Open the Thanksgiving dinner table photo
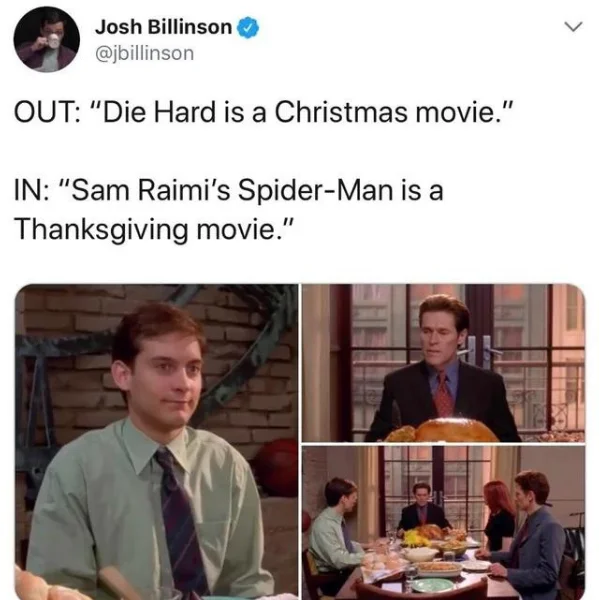This screenshot has width=600, height=600. [x=443, y=523]
